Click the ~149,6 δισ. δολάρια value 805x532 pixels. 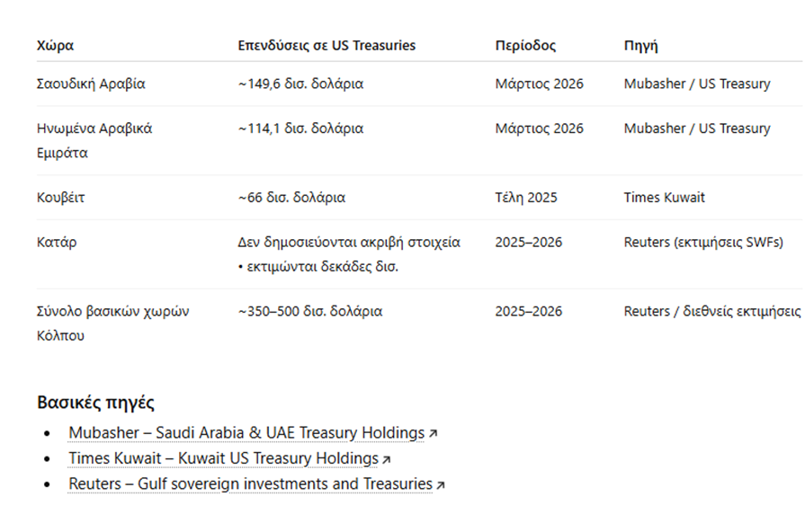pos(300,84)
